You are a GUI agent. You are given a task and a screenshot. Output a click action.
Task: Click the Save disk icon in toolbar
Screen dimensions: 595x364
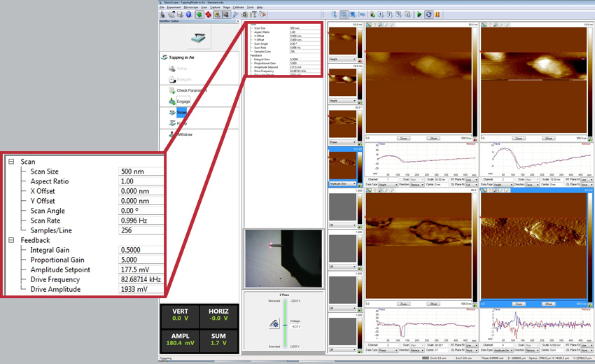click(179, 13)
